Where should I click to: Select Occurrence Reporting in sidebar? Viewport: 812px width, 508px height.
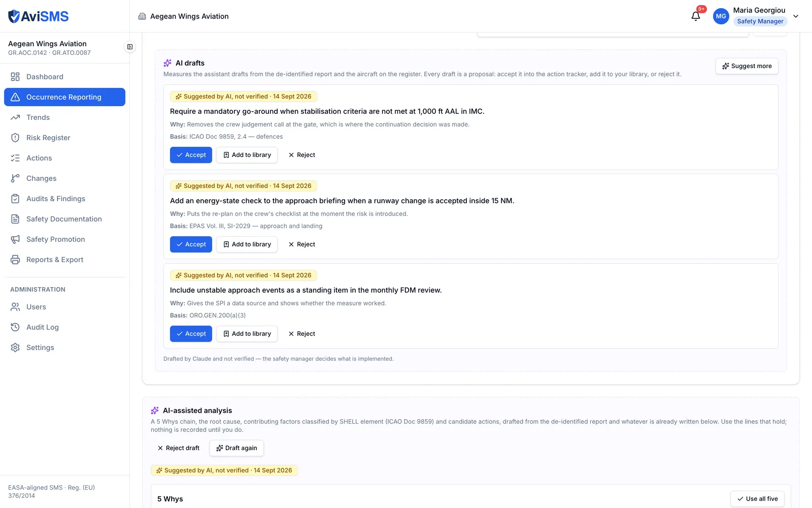[x=64, y=97]
